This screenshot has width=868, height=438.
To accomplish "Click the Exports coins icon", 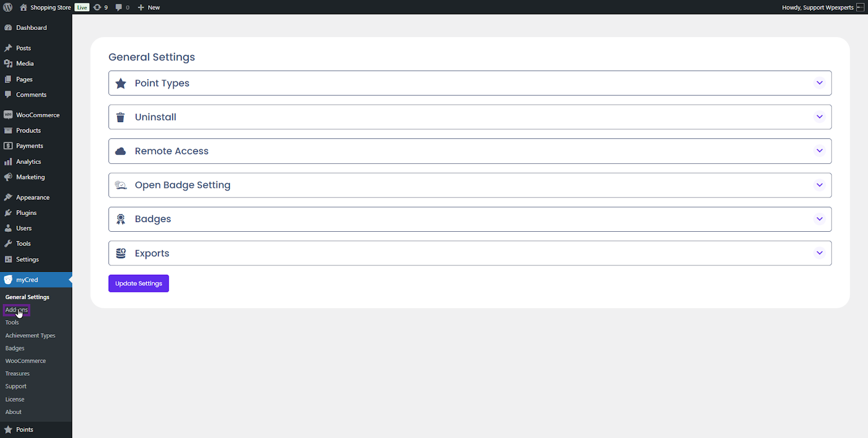I will 121,253.
